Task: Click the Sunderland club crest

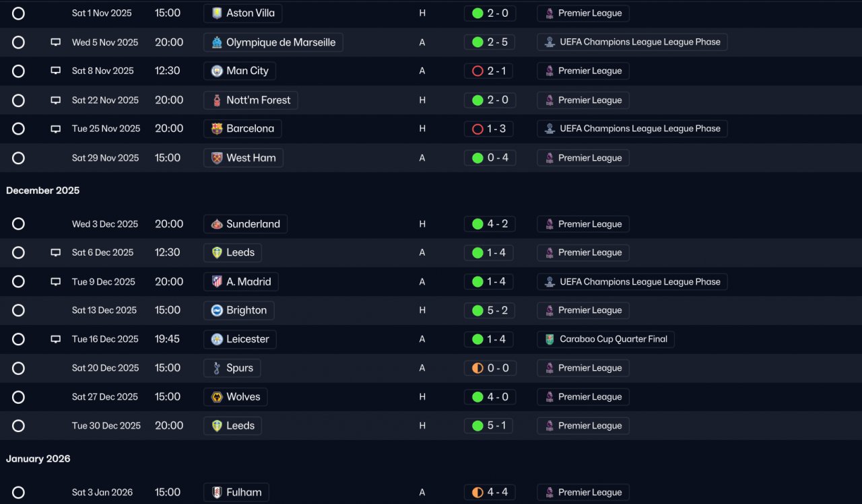Action: 217,224
